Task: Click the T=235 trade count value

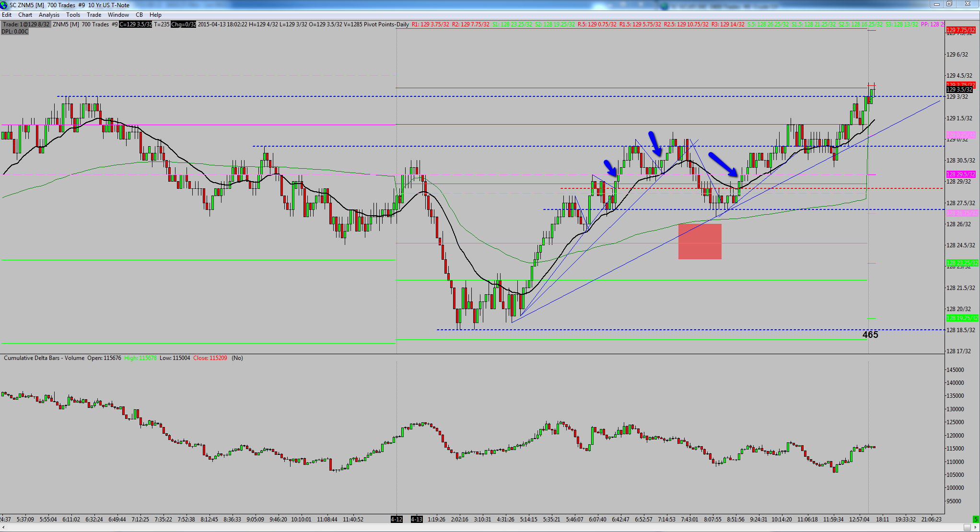Action: click(162, 24)
